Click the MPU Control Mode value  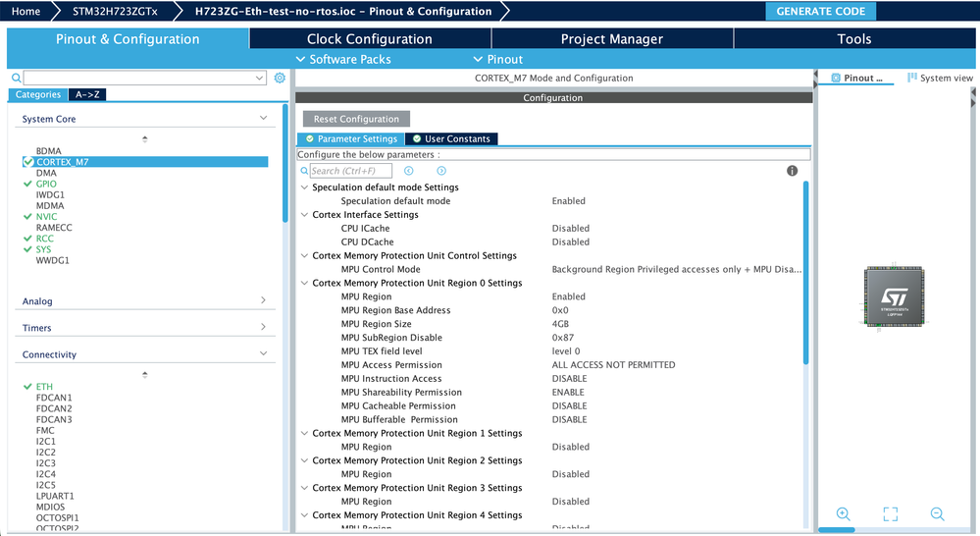click(676, 270)
